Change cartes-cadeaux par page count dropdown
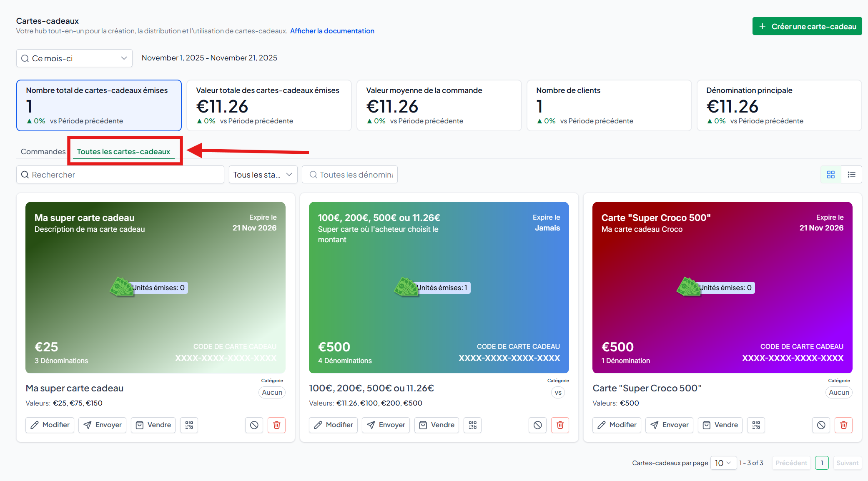 tap(723, 463)
